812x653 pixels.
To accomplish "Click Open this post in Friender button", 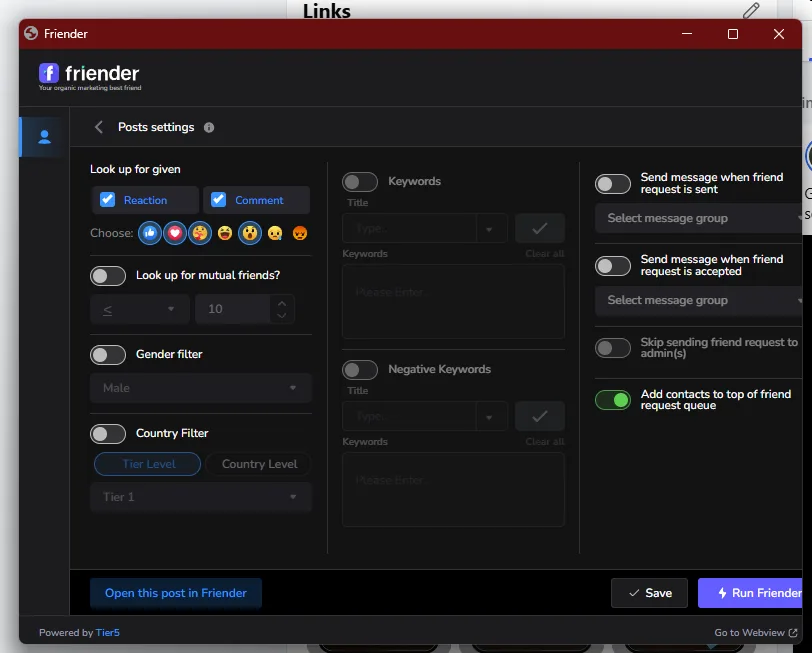I will coord(176,593).
